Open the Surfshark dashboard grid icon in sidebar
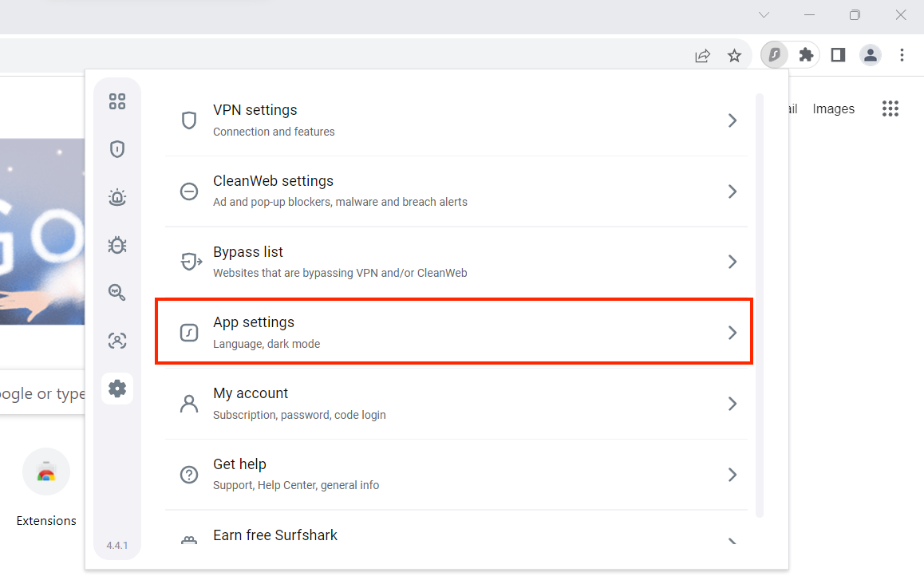This screenshot has width=924, height=588. 117,101
